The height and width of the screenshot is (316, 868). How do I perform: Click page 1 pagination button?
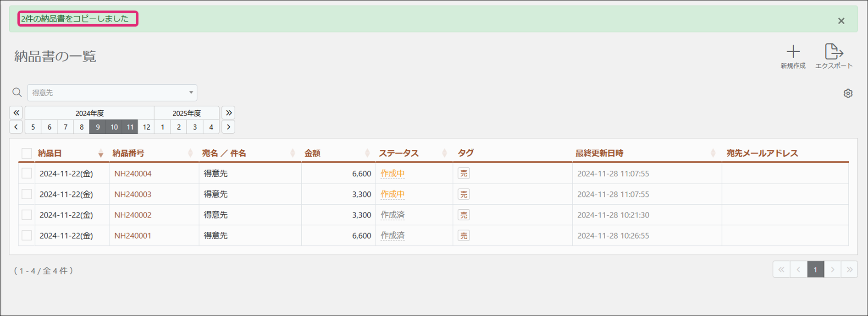click(815, 270)
